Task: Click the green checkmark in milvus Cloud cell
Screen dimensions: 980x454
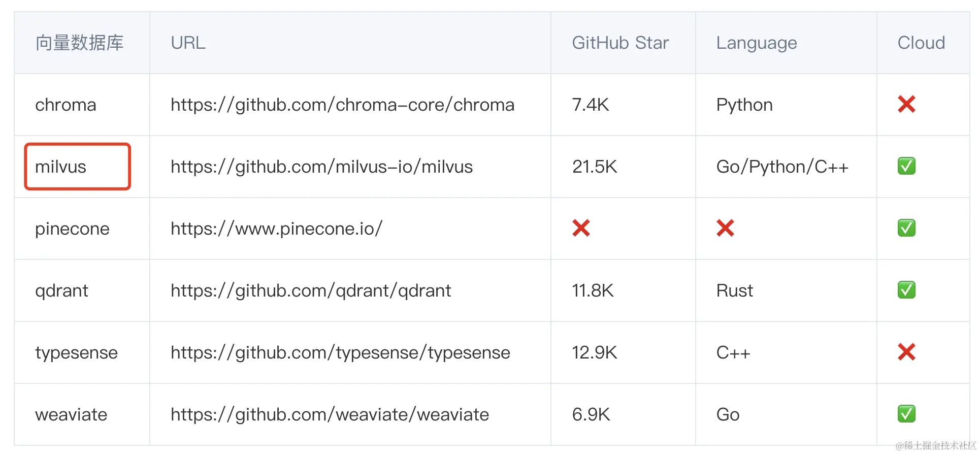Action: point(906,167)
